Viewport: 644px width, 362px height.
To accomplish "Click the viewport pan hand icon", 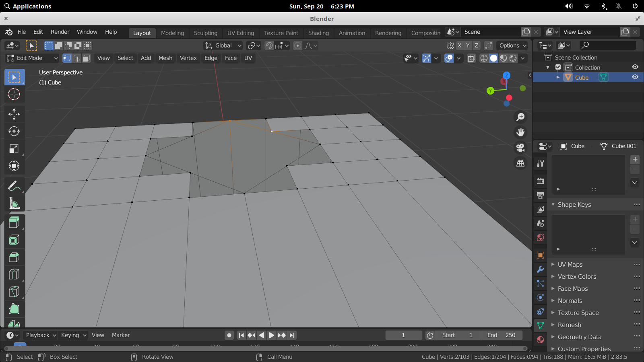I will click(520, 132).
